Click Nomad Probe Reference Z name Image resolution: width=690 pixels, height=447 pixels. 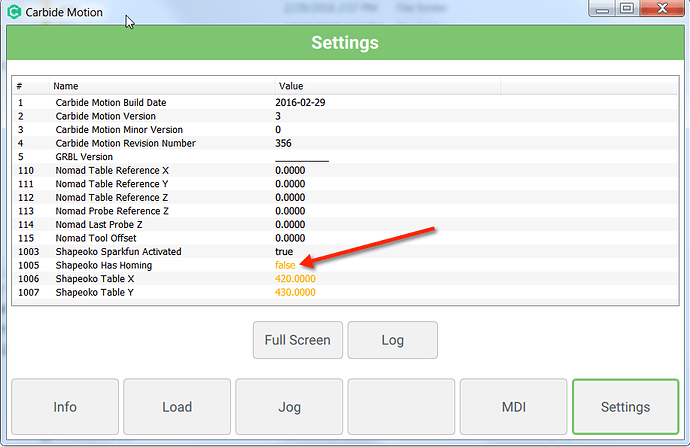112,211
